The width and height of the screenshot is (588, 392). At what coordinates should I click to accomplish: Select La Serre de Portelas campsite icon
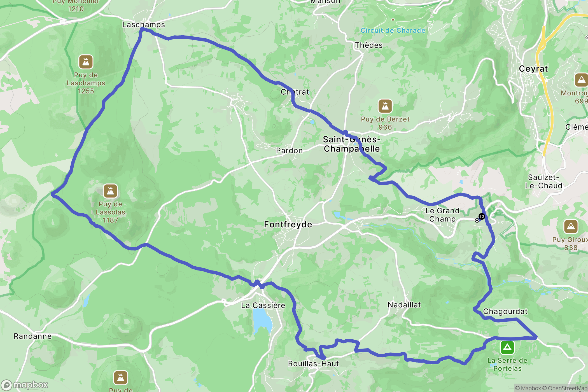[507, 347]
